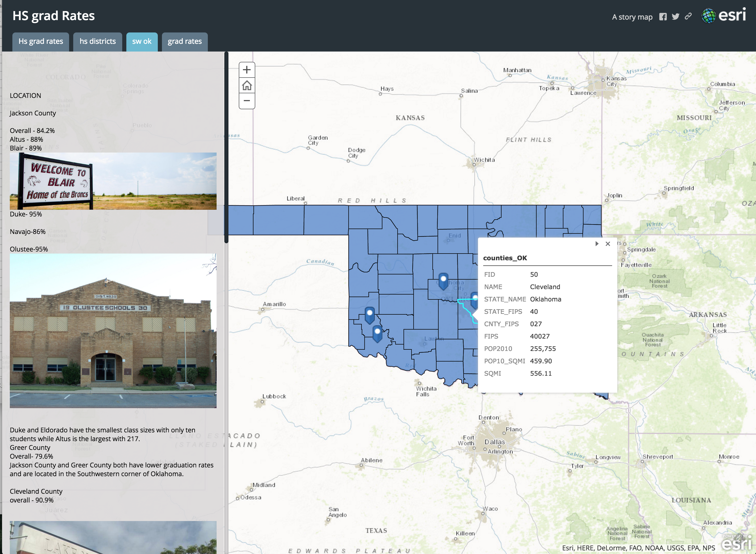Reset map to default home extent
This screenshot has width=756, height=554.
tap(247, 86)
